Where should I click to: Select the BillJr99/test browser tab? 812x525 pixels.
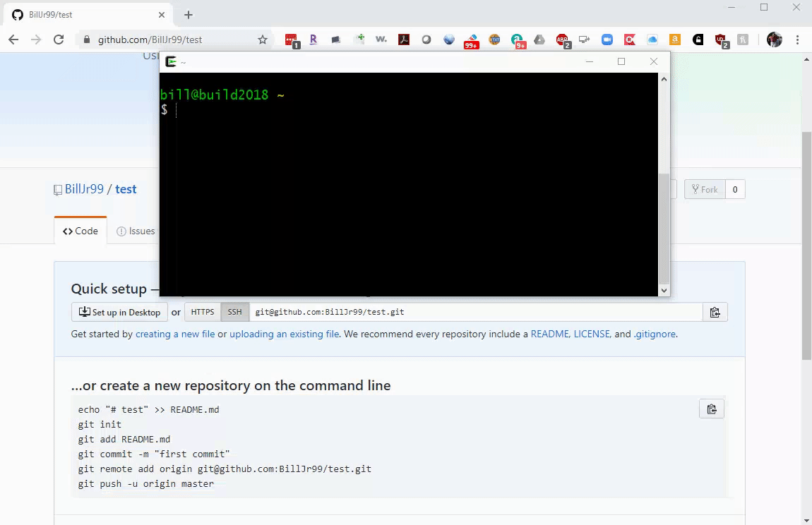88,15
